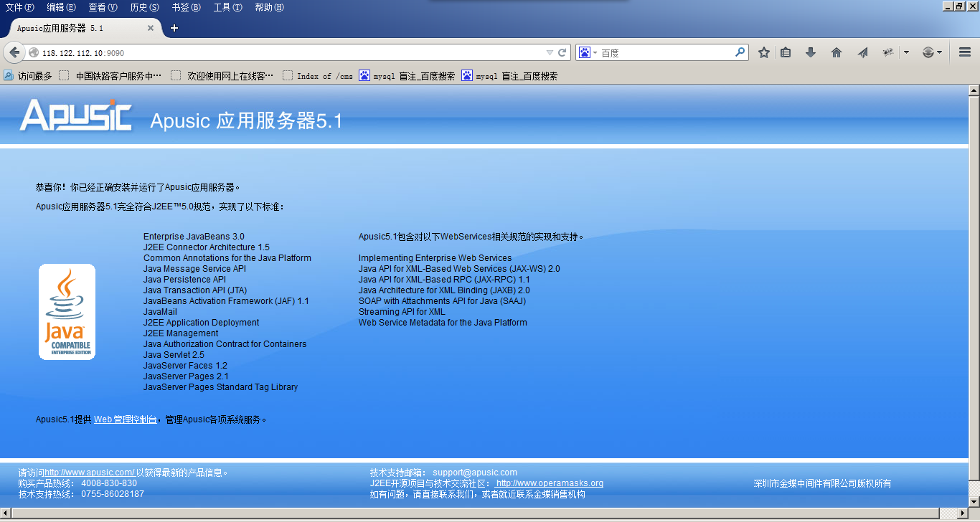Open the 历史(S) menu
Image resolution: width=980 pixels, height=522 pixels.
coord(145,7)
